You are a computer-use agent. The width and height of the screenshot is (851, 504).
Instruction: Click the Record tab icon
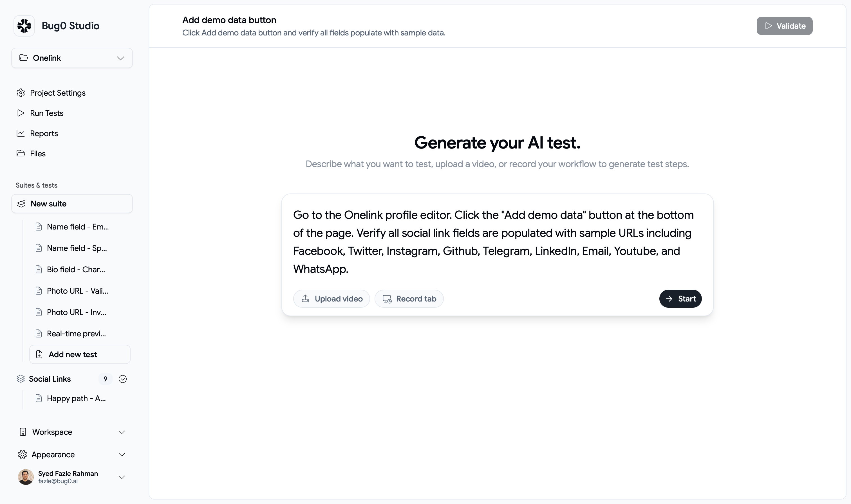tap(387, 298)
